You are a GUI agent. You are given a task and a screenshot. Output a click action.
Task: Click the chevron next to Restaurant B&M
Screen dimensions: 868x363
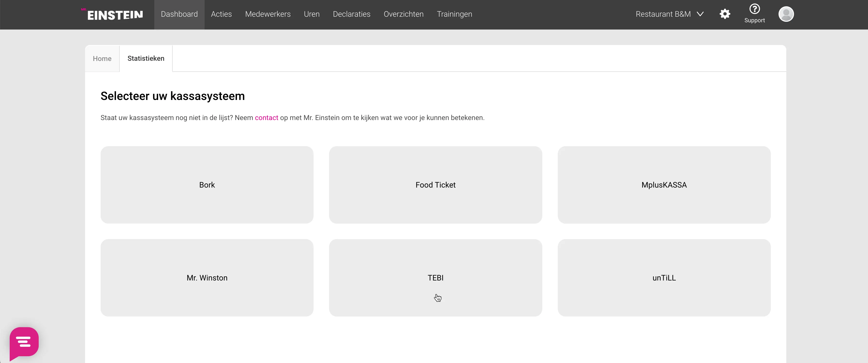700,14
